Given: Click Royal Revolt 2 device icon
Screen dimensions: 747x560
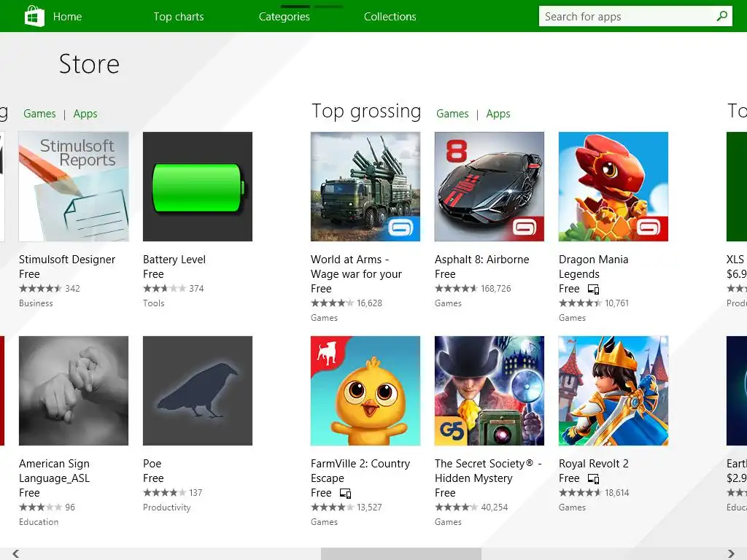Looking at the screenshot, I should coord(593,478).
